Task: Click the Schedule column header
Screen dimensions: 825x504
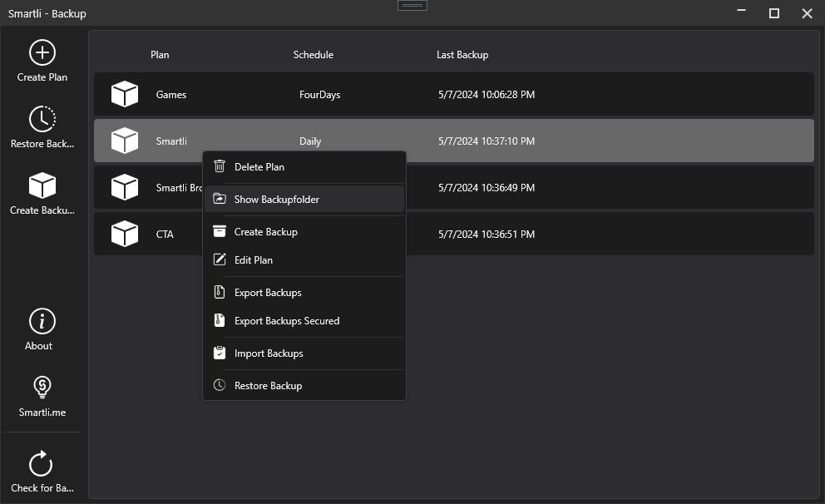Action: click(x=313, y=55)
